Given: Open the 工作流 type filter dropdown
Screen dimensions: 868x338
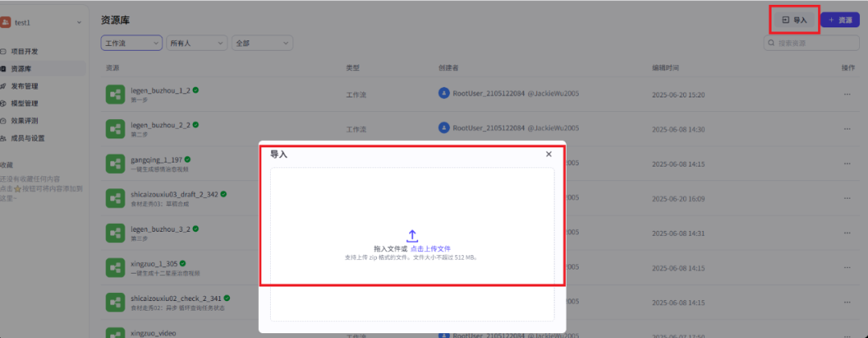Looking at the screenshot, I should pyautogui.click(x=132, y=43).
